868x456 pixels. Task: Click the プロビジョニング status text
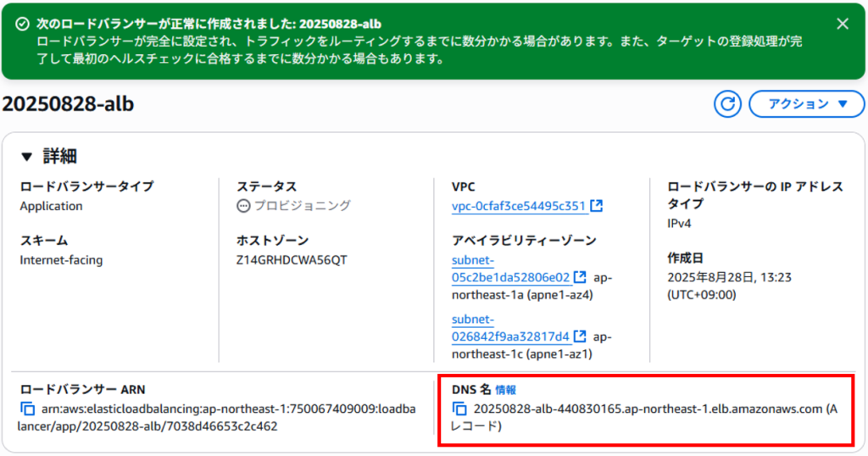(303, 206)
